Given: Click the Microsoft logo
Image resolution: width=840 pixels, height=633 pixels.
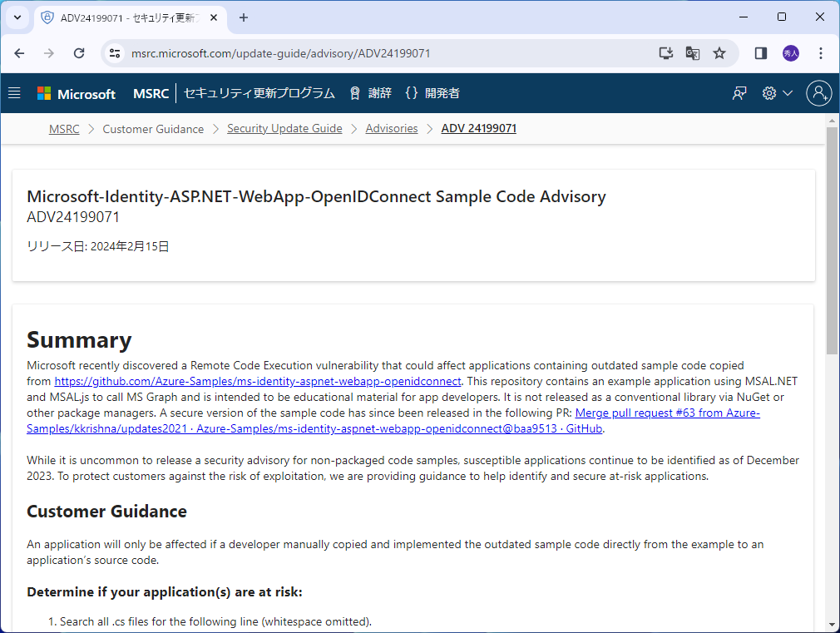Looking at the screenshot, I should pos(76,94).
